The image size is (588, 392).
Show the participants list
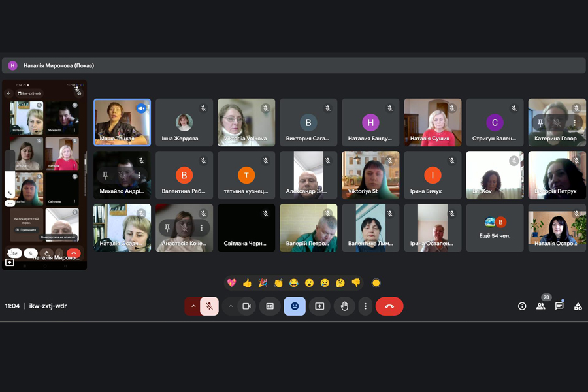pyautogui.click(x=541, y=306)
